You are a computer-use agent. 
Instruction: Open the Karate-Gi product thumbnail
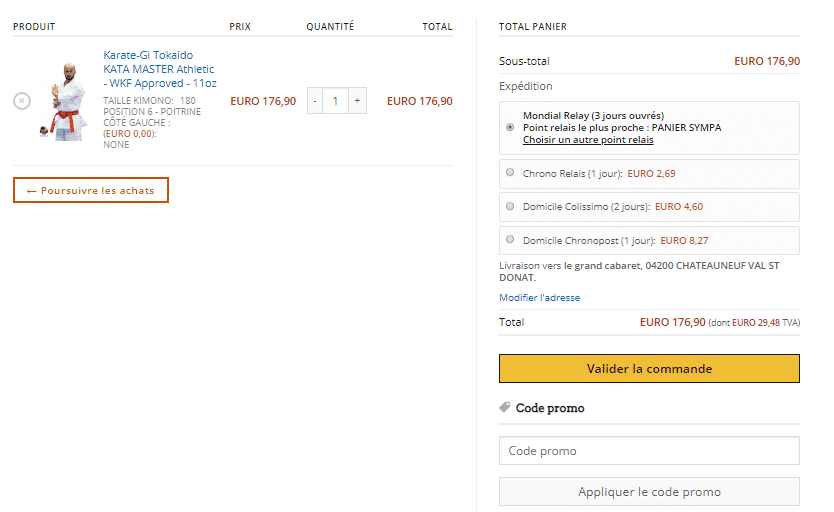65,101
